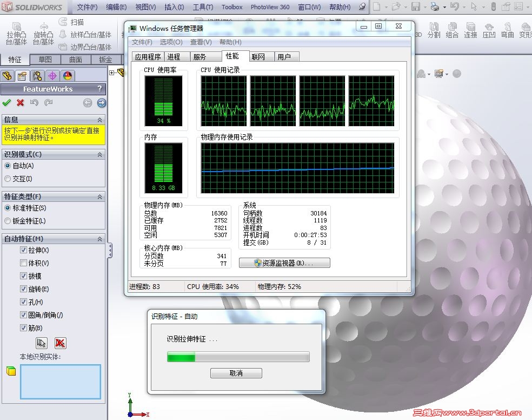Click the pushpin icon beside the Help menu
This screenshot has width=532, height=420.
(362, 6)
